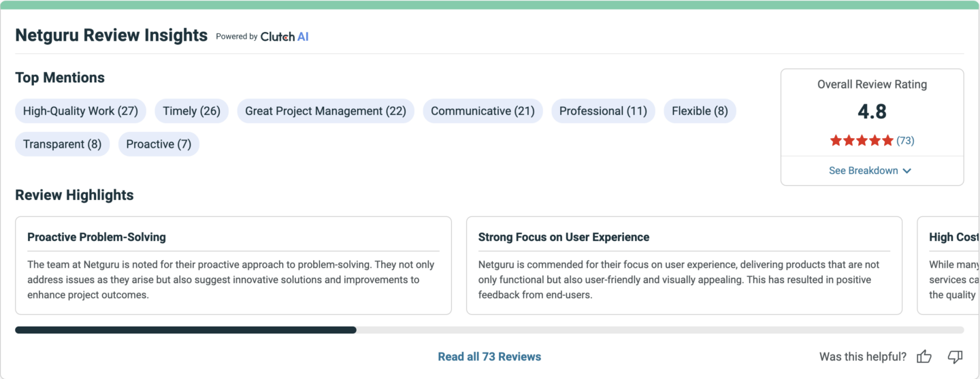This screenshot has width=980, height=379.
Task: Click the thumbs up helpful icon
Action: pyautogui.click(x=924, y=357)
